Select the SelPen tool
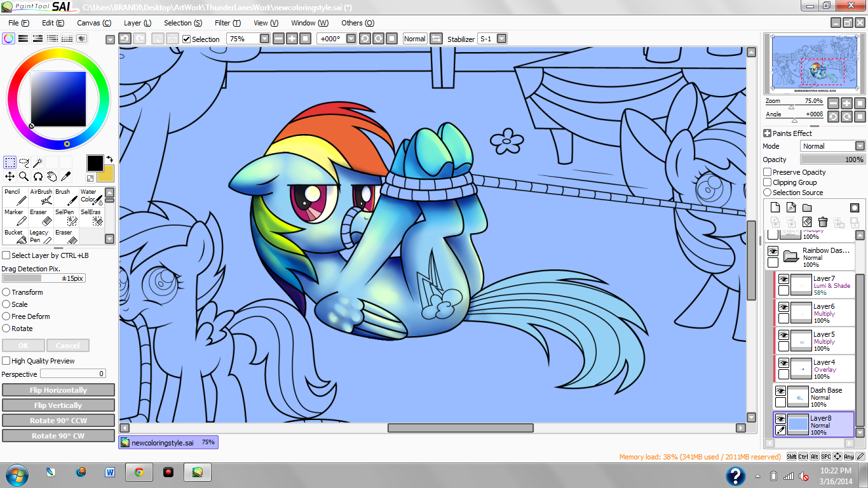 click(66, 217)
